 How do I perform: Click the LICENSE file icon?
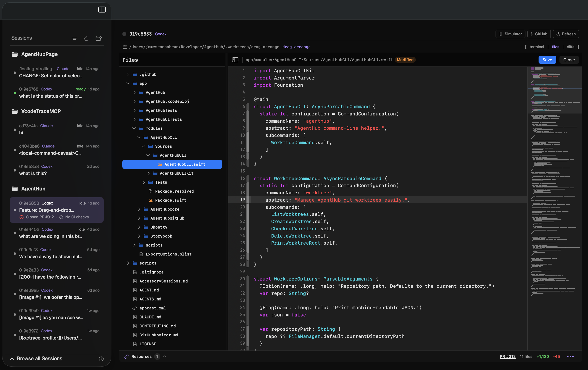134,344
